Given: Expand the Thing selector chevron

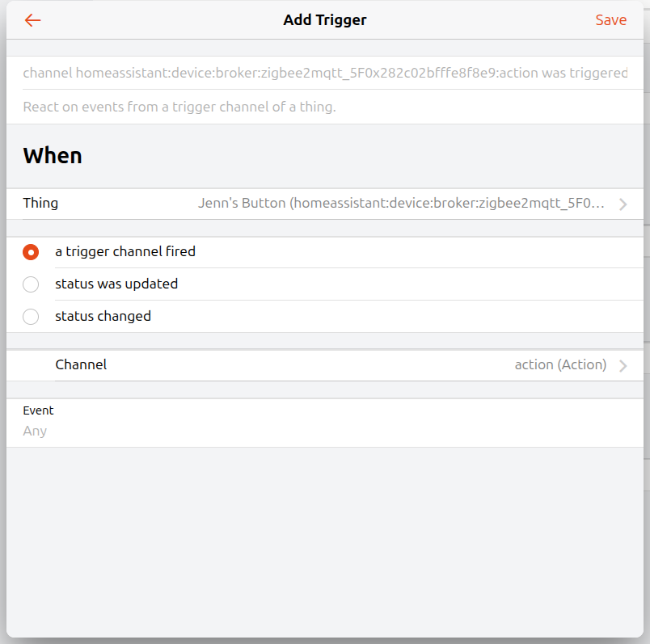Looking at the screenshot, I should (x=623, y=204).
